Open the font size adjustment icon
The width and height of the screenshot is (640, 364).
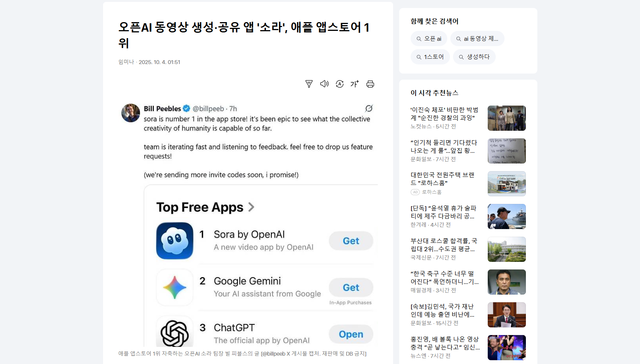click(x=355, y=84)
